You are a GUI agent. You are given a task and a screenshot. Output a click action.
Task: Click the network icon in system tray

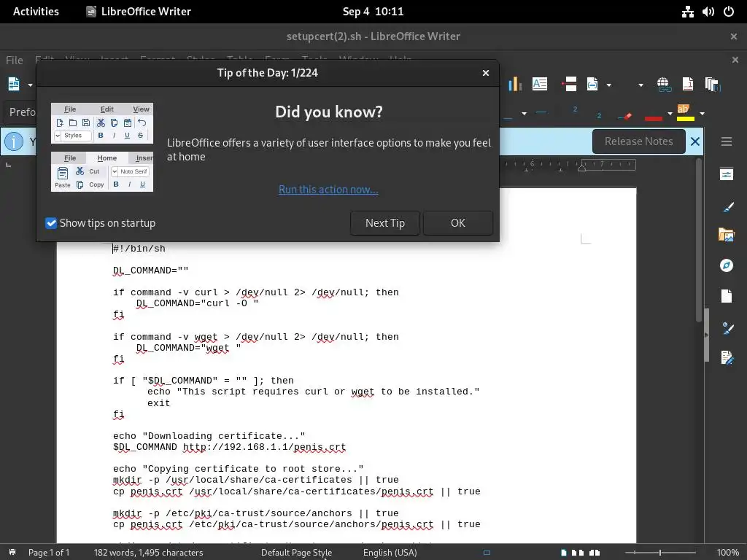687,12
